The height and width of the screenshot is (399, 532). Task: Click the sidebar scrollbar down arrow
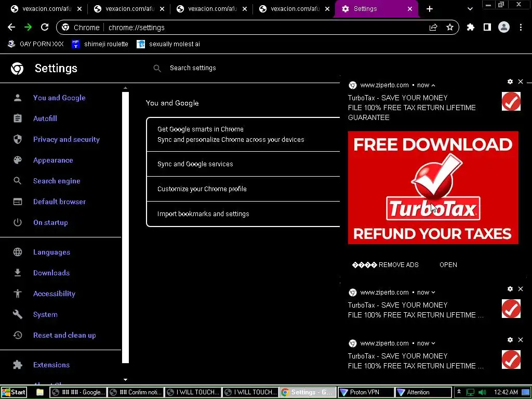[x=126, y=380]
